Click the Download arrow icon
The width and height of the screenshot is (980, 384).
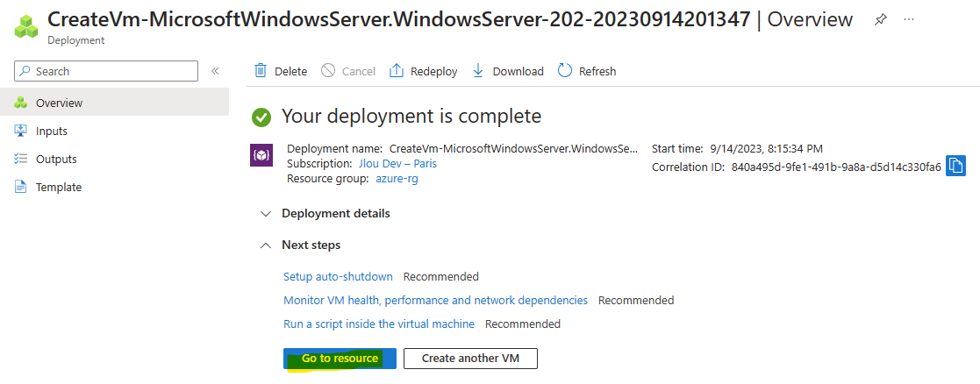tap(478, 70)
